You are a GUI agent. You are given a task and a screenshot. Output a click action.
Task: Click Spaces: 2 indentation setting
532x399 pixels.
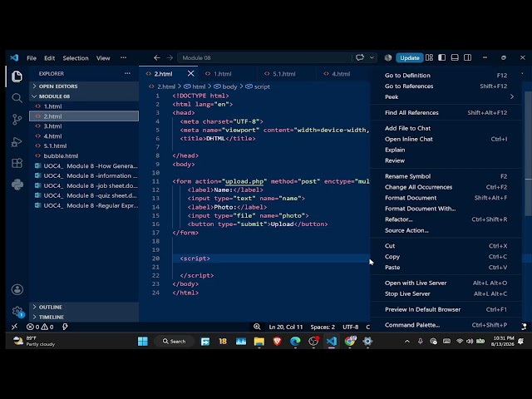pyautogui.click(x=323, y=327)
